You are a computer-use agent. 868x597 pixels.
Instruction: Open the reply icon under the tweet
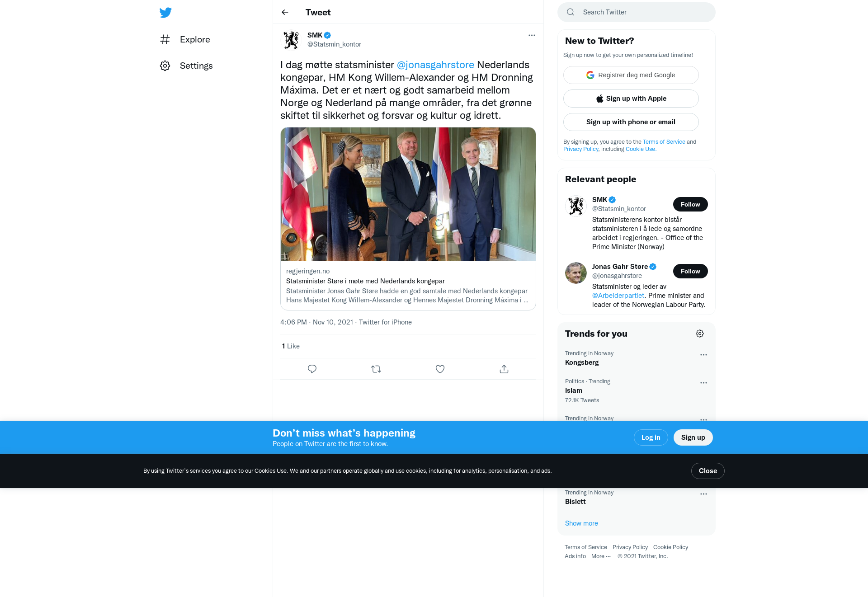(x=312, y=369)
